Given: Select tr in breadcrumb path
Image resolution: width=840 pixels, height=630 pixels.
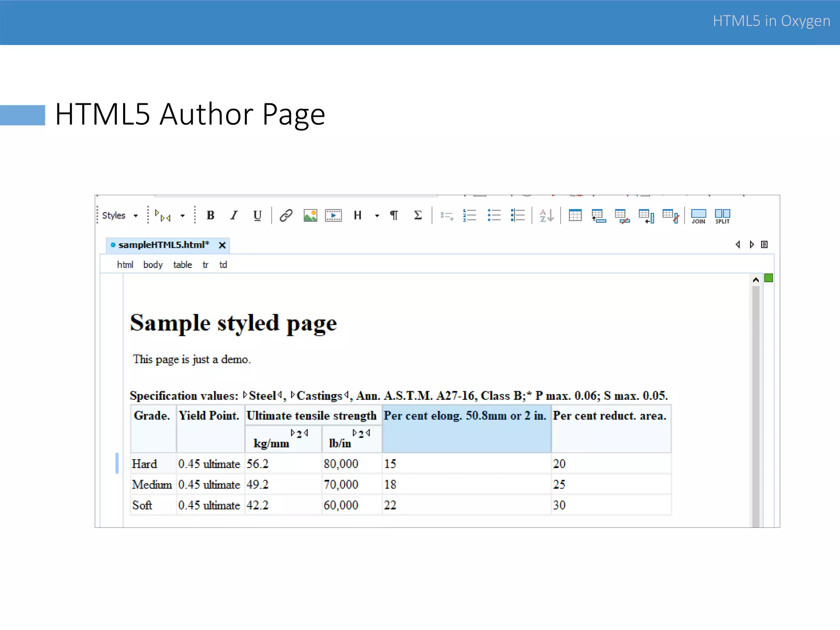Looking at the screenshot, I should 205,265.
